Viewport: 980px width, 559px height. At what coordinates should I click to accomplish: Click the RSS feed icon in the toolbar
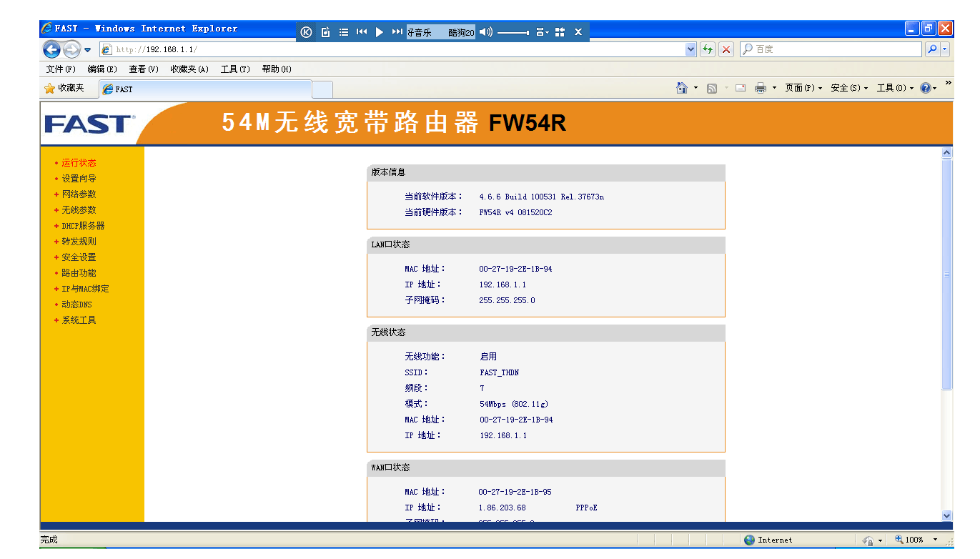pyautogui.click(x=712, y=87)
